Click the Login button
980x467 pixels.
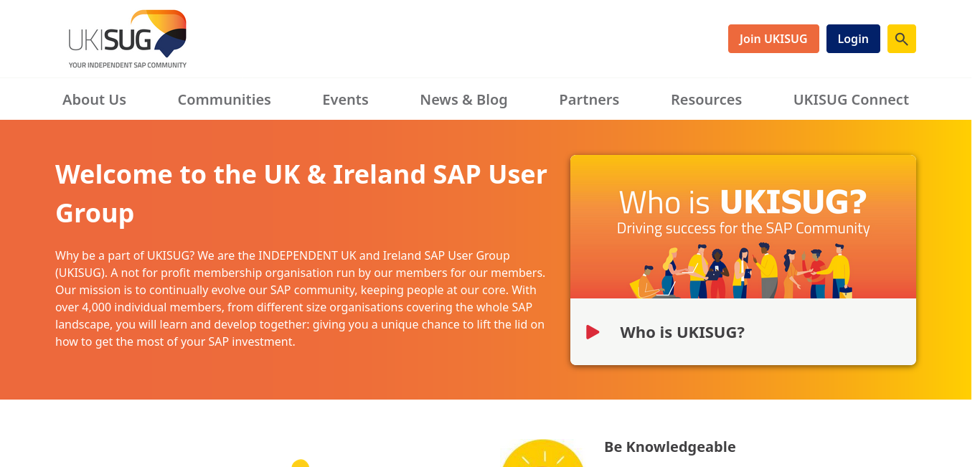coord(853,39)
